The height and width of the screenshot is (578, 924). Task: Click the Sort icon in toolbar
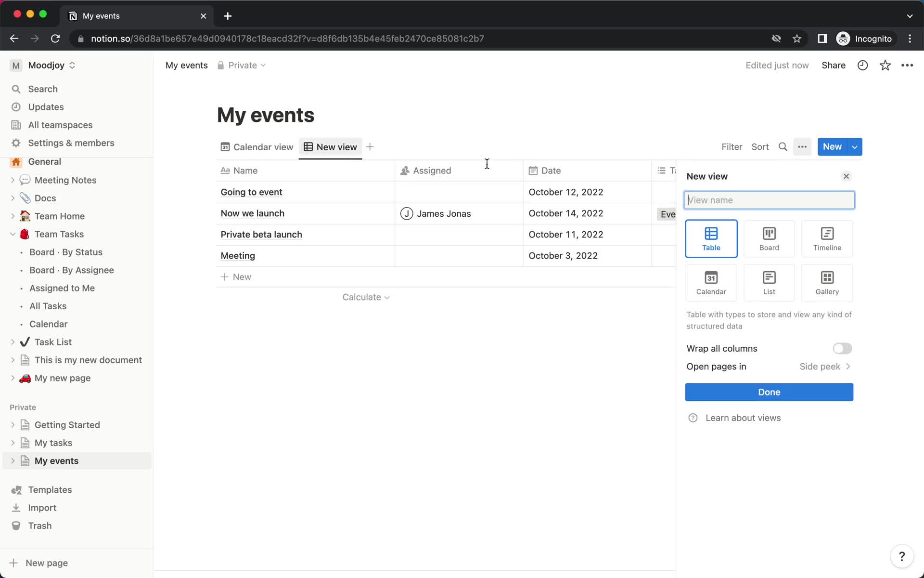(760, 146)
